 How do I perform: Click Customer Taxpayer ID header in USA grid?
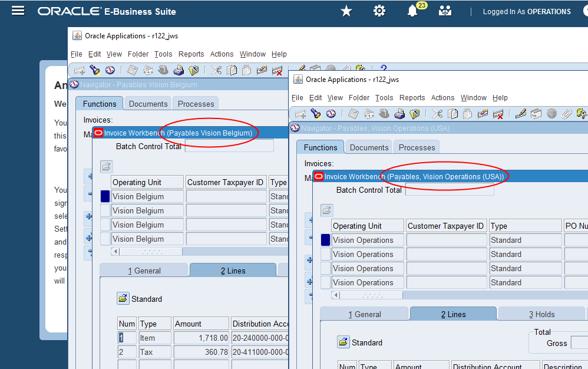[x=445, y=226]
